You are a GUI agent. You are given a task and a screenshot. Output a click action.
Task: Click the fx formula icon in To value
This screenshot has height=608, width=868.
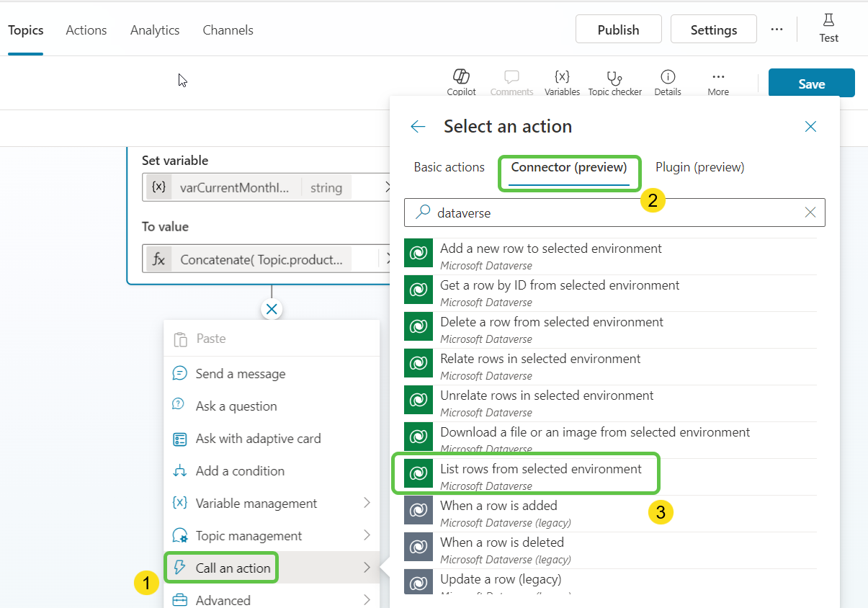click(x=160, y=259)
